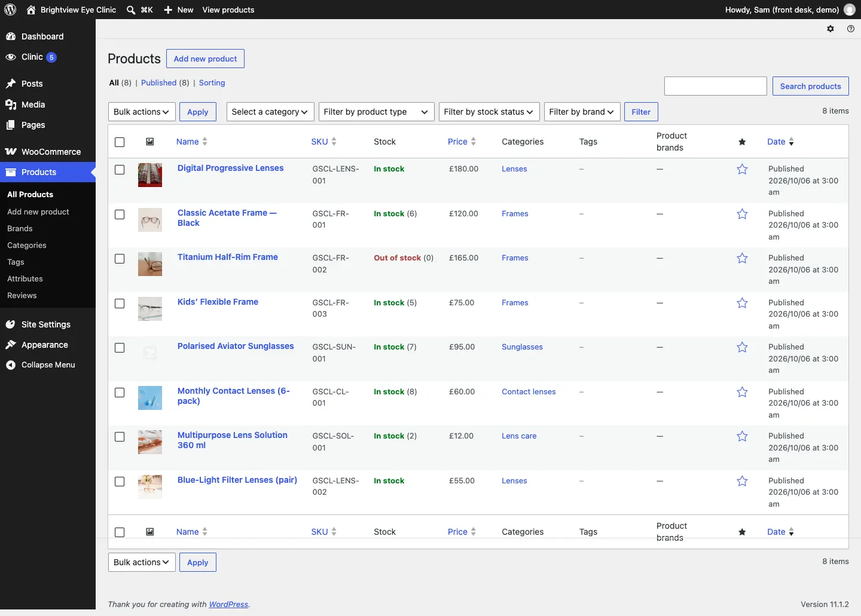The height and width of the screenshot is (616, 861).
Task: Star Titanium Half-Rim Frame as featured
Action: pyautogui.click(x=742, y=258)
